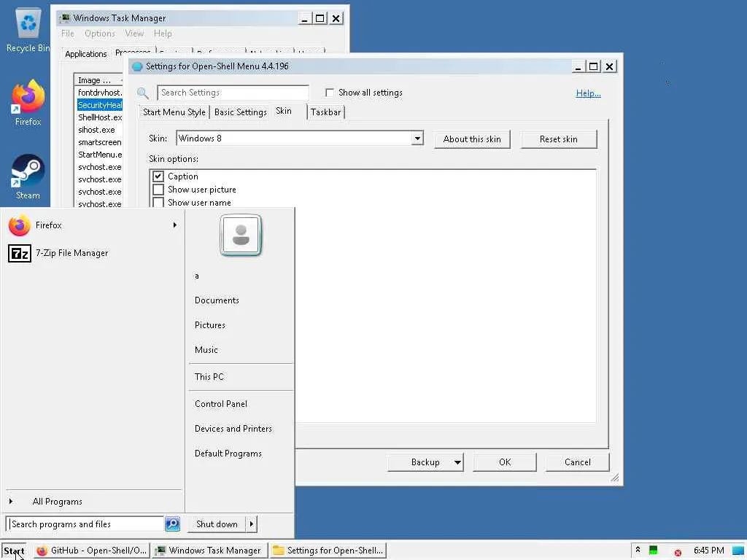Image resolution: width=747 pixels, height=560 pixels.
Task: Click the Image Name column header
Action: tap(98, 80)
